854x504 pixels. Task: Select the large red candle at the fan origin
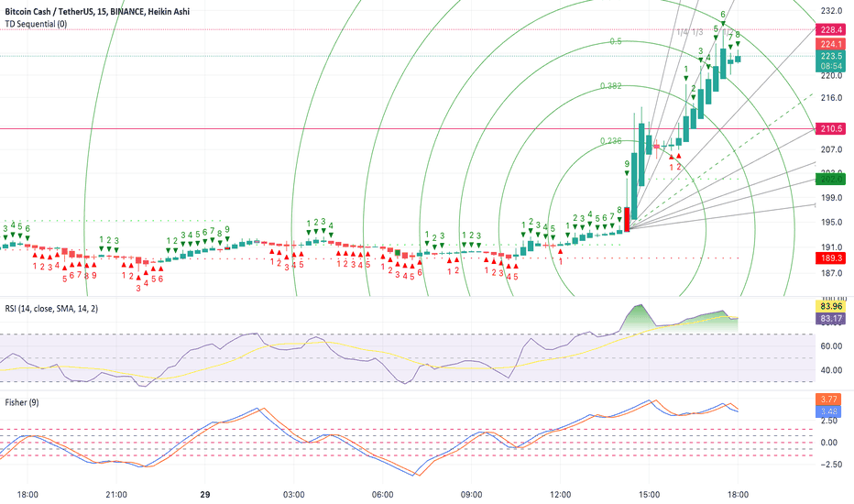pyautogui.click(x=627, y=219)
